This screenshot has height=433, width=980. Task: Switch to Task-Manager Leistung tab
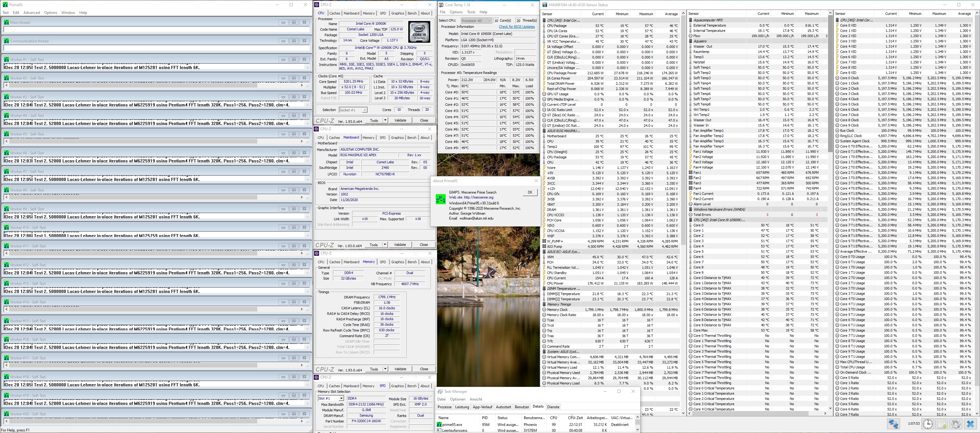pyautogui.click(x=462, y=407)
